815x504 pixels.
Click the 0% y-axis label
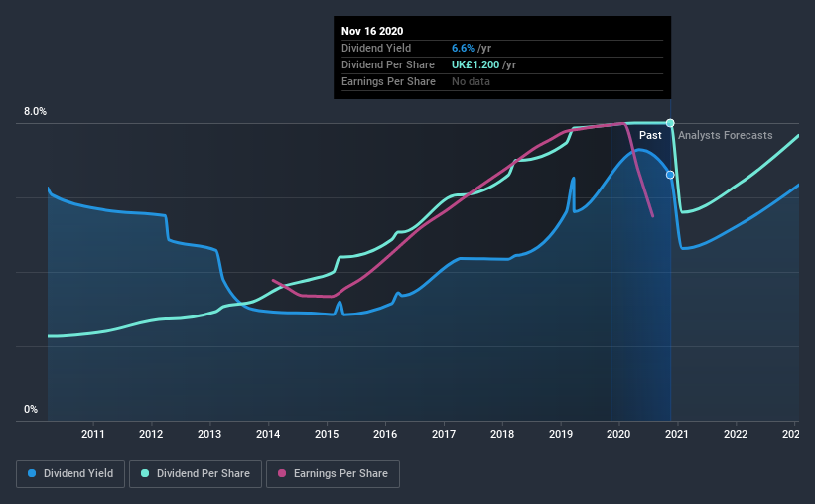click(x=31, y=410)
